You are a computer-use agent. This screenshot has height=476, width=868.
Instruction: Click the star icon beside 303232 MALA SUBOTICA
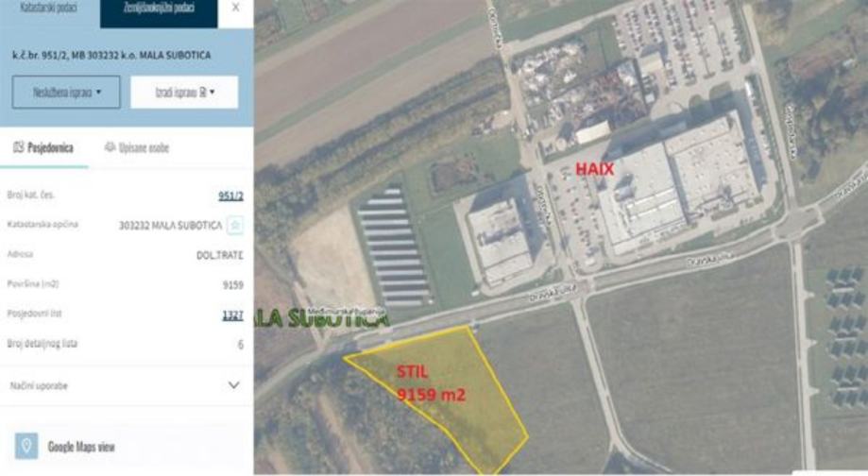coord(235,226)
